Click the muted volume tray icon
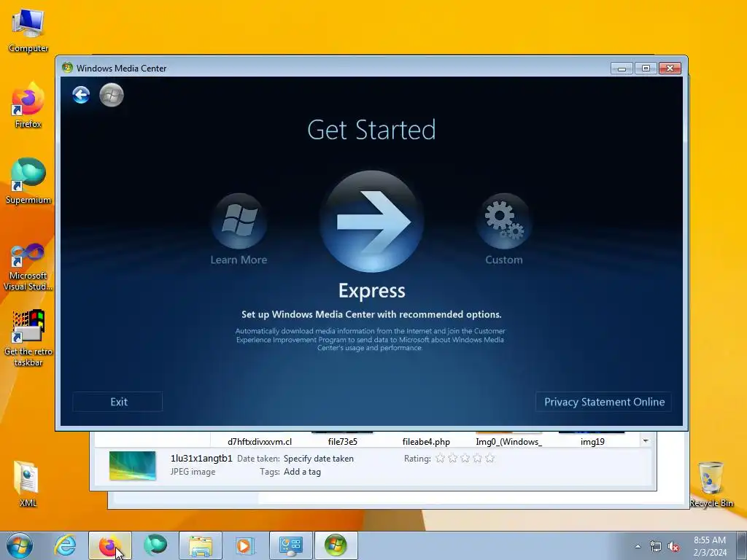747x560 pixels. 673,546
